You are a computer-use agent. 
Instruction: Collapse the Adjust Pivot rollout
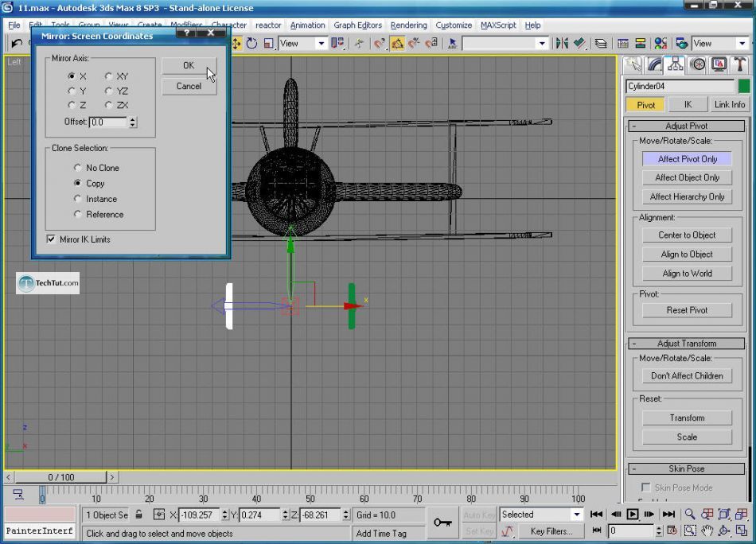pos(686,126)
